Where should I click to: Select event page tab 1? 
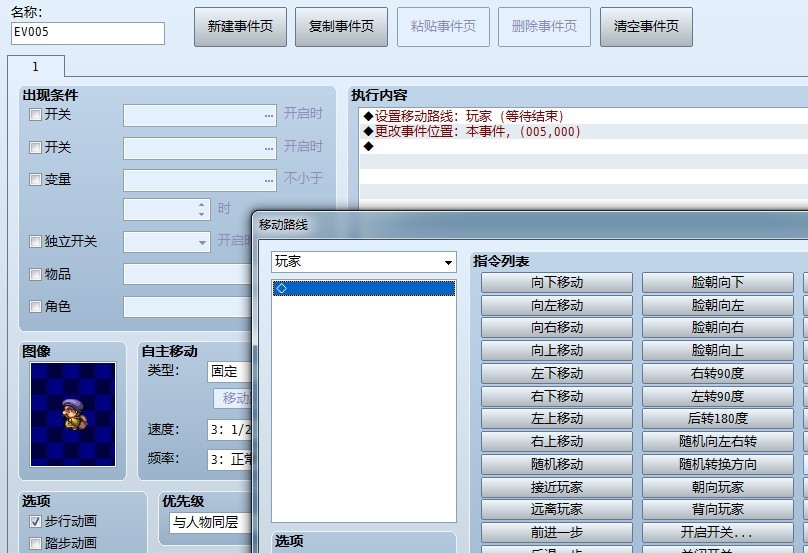[x=36, y=66]
